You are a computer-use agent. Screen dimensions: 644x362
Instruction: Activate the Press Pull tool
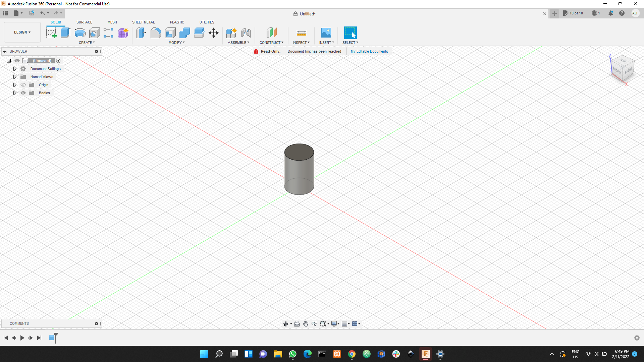click(141, 33)
